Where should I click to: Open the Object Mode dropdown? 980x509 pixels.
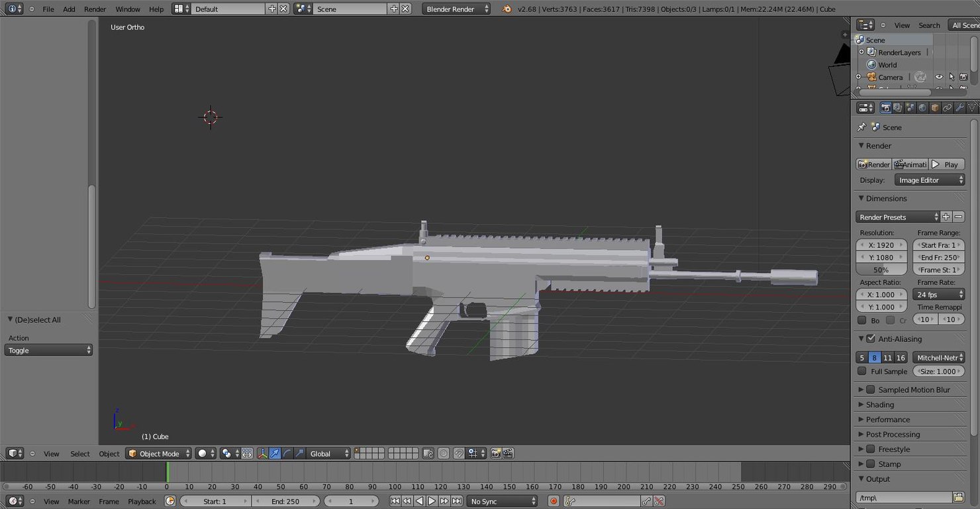tap(158, 453)
